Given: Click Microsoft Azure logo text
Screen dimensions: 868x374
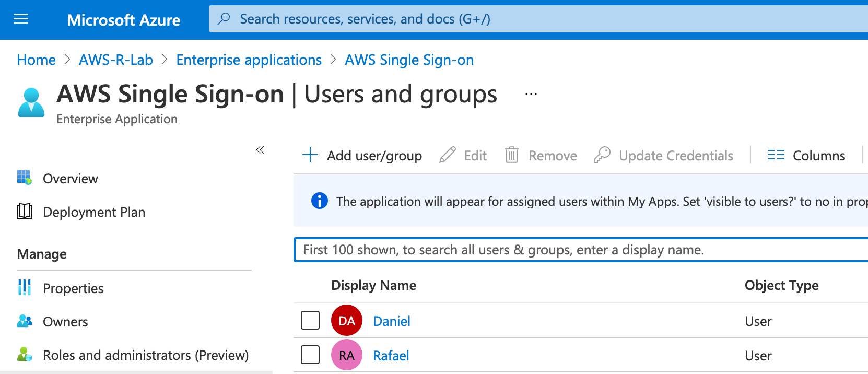Looking at the screenshot, I should tap(124, 20).
